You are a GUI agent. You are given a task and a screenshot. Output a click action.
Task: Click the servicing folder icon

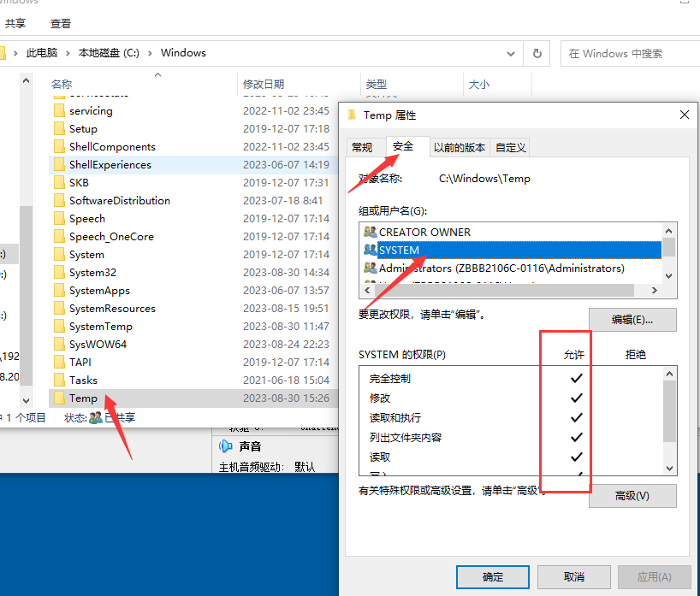[59, 110]
